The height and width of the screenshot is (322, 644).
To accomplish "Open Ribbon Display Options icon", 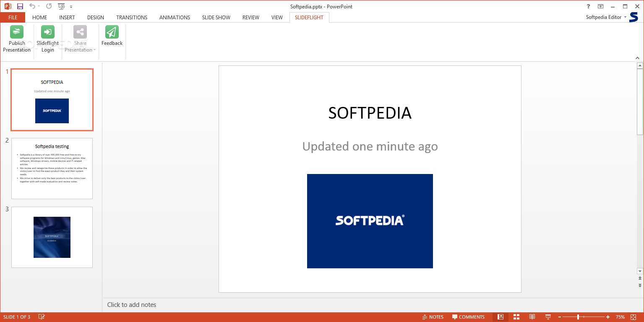I will tap(601, 6).
